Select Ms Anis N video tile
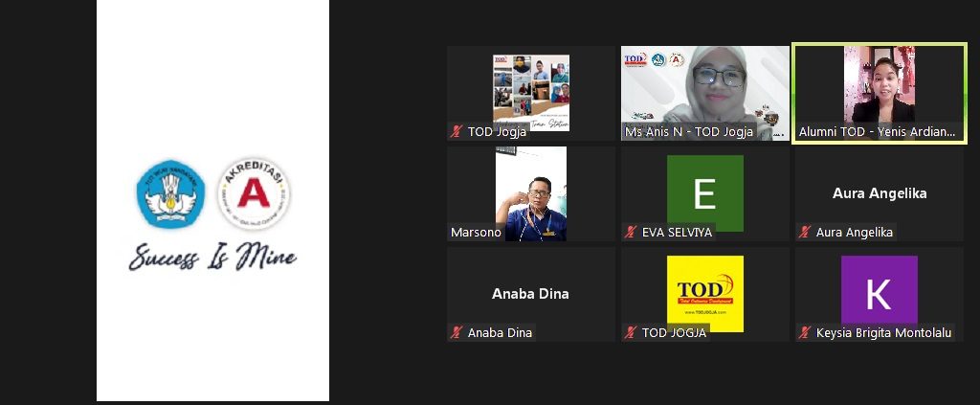 [x=705, y=93]
